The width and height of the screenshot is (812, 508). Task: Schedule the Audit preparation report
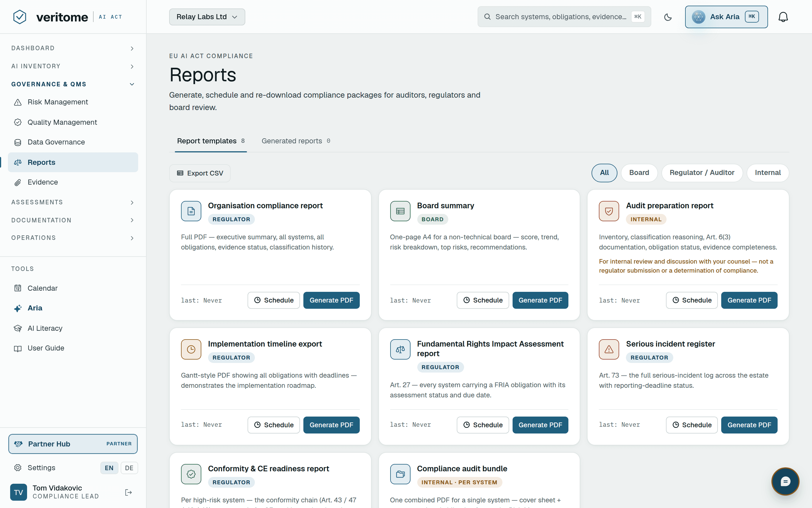coord(692,300)
